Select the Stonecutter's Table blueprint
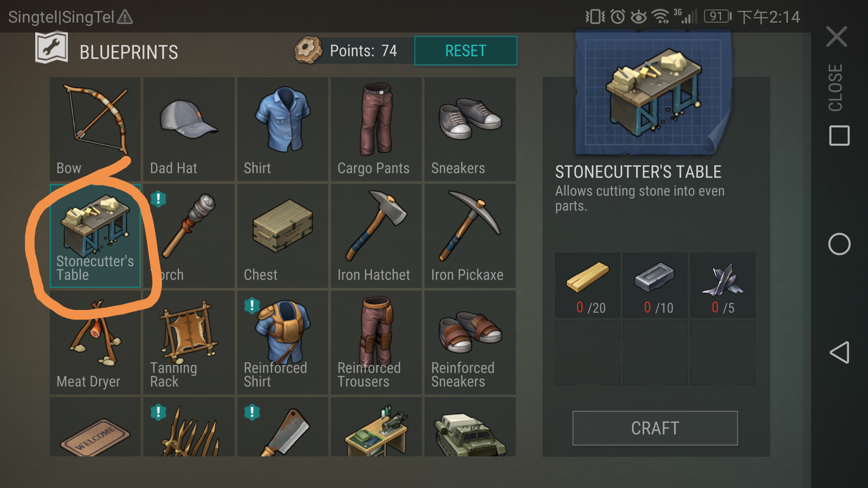The height and width of the screenshot is (488, 868). point(95,236)
